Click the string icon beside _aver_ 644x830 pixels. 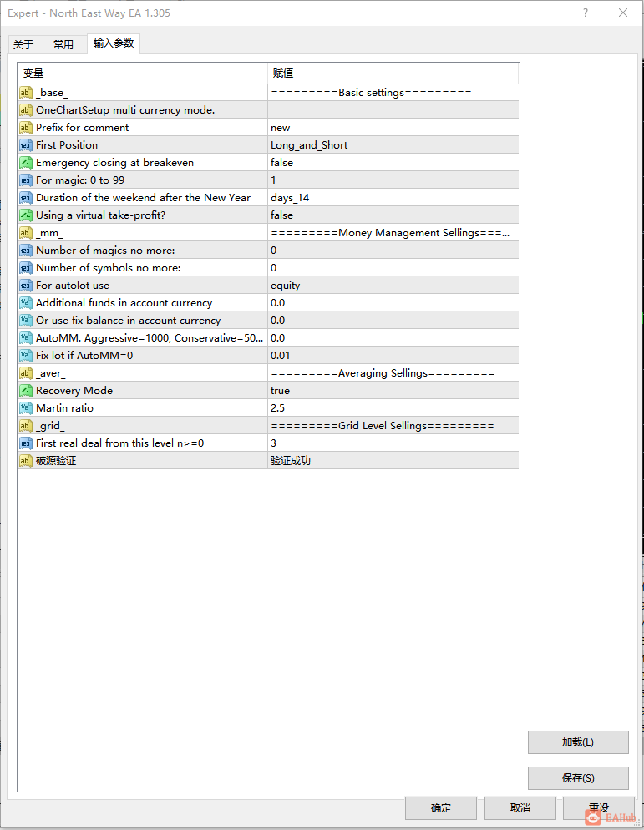point(25,373)
